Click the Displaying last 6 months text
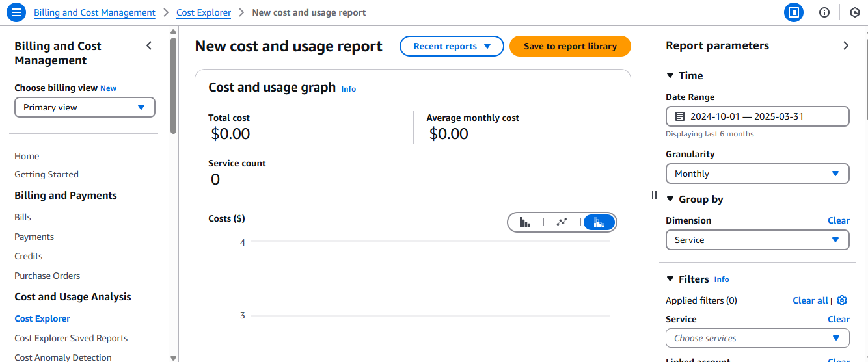Screen dimensions: 868x362 click(710, 134)
